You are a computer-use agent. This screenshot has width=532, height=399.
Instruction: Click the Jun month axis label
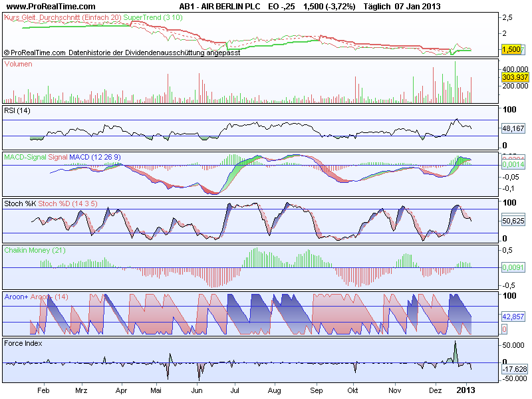pyautogui.click(x=197, y=390)
